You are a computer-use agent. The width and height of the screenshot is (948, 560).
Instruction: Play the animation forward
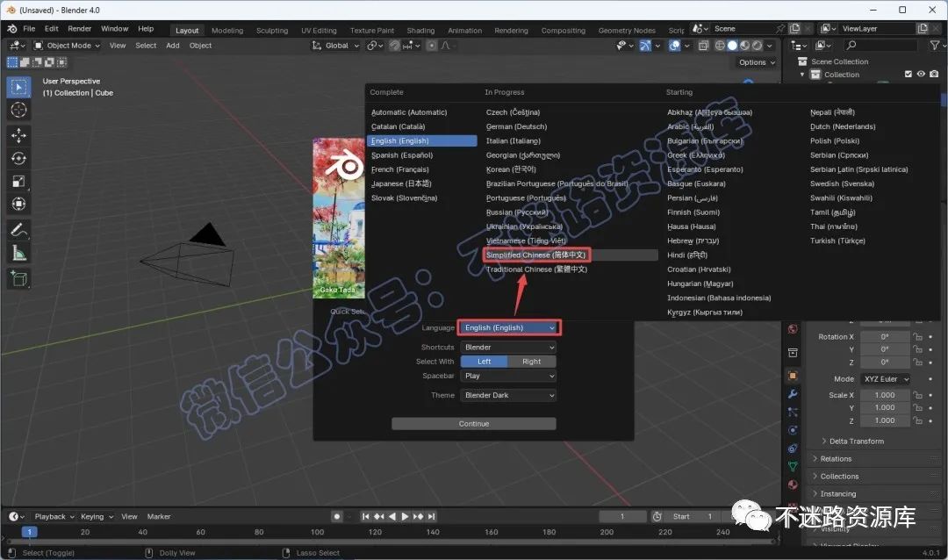point(405,516)
